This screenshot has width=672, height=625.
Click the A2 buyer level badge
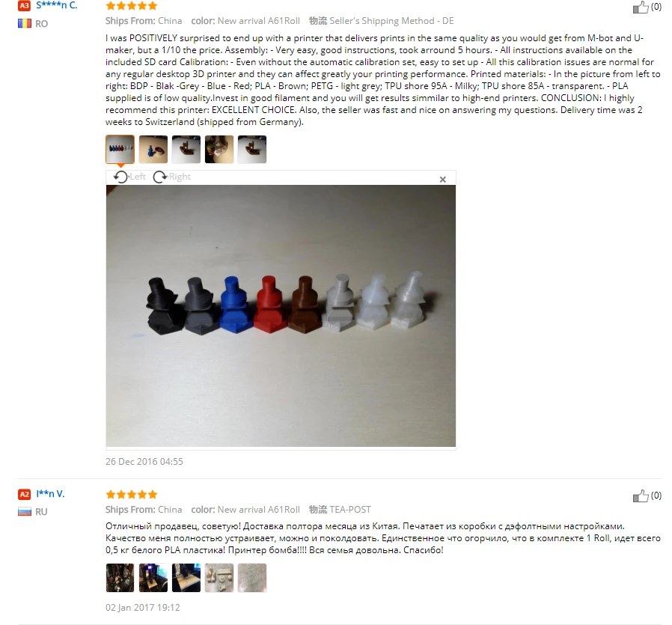(x=24, y=494)
